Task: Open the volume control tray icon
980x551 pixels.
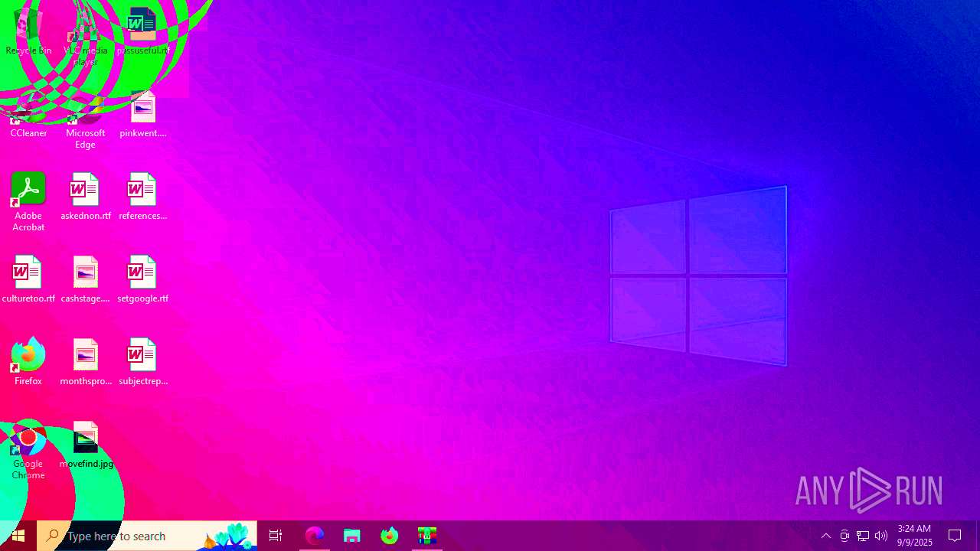Action: pyautogui.click(x=881, y=536)
